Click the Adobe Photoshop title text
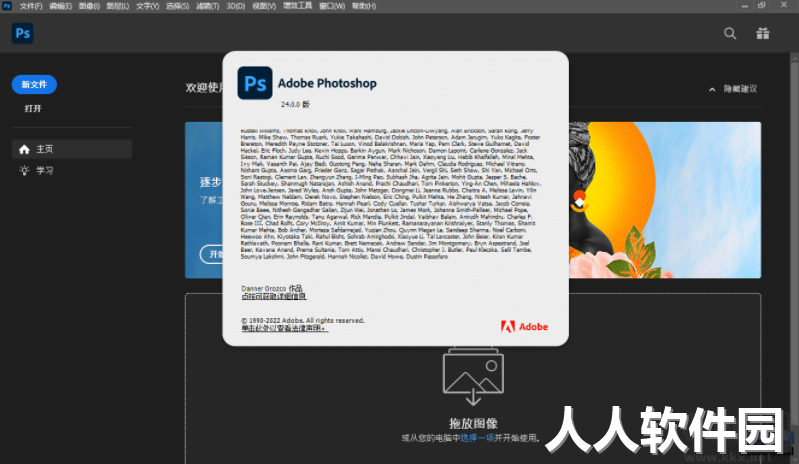Viewport: 799px width, 464px height. click(327, 83)
